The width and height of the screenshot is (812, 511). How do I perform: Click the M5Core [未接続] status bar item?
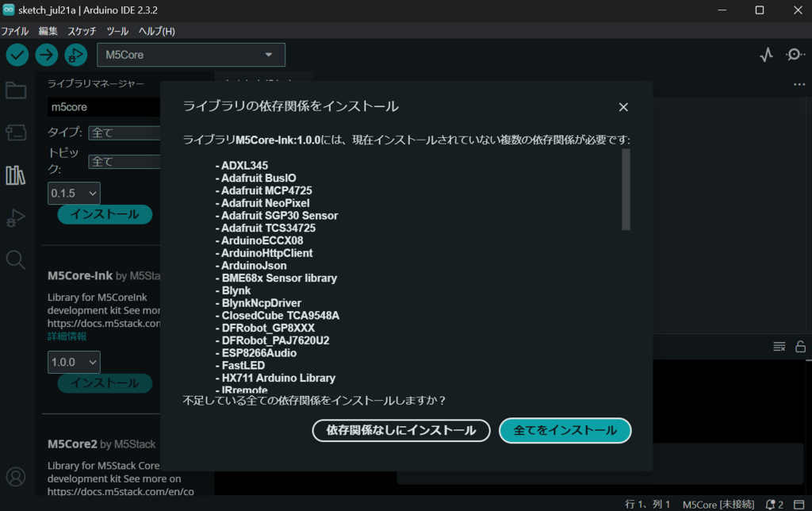(x=718, y=505)
